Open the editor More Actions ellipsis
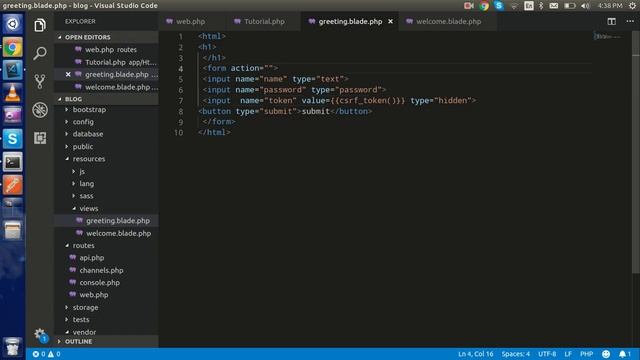640x360 pixels. click(x=630, y=21)
